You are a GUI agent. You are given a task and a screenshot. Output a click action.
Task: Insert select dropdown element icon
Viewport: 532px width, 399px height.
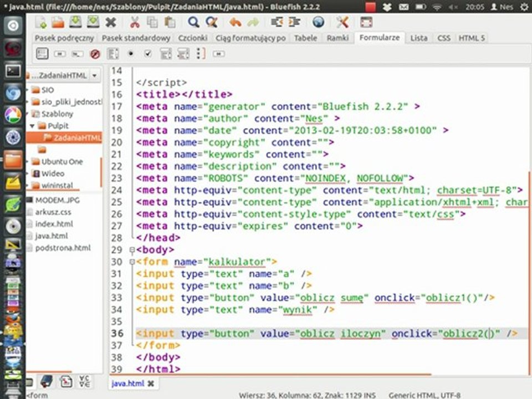[x=166, y=54]
